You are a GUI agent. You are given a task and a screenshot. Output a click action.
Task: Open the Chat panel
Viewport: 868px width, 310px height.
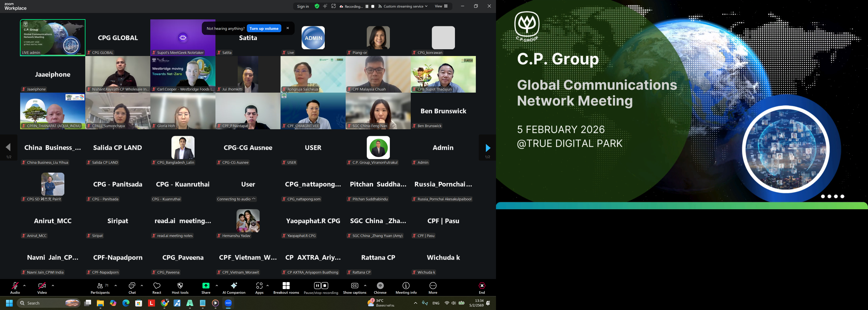click(132, 288)
